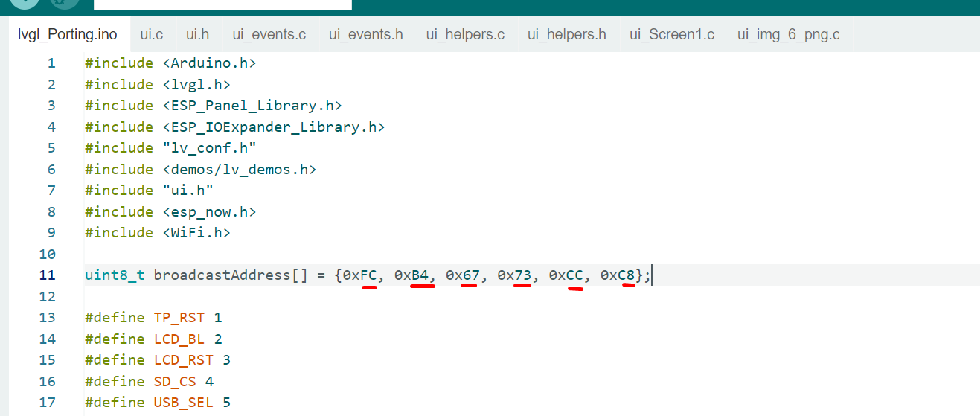Click line number 9 in the gutter

51,233
